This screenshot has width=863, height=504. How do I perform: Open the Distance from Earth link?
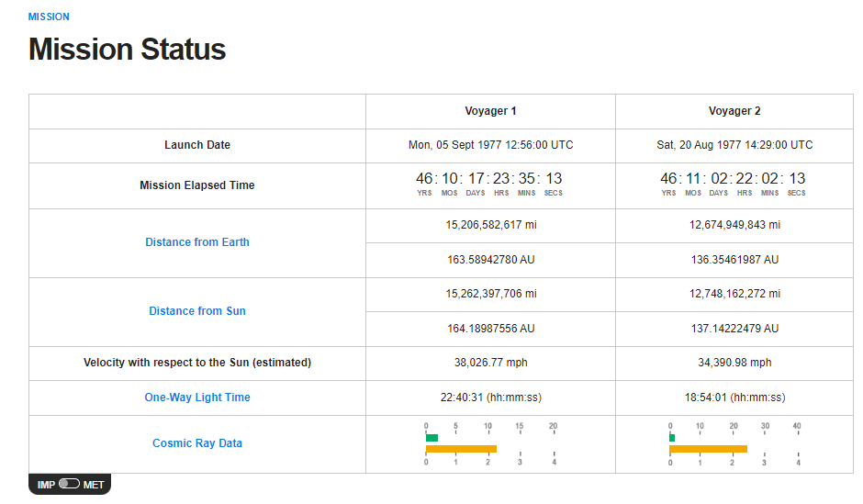(x=197, y=242)
